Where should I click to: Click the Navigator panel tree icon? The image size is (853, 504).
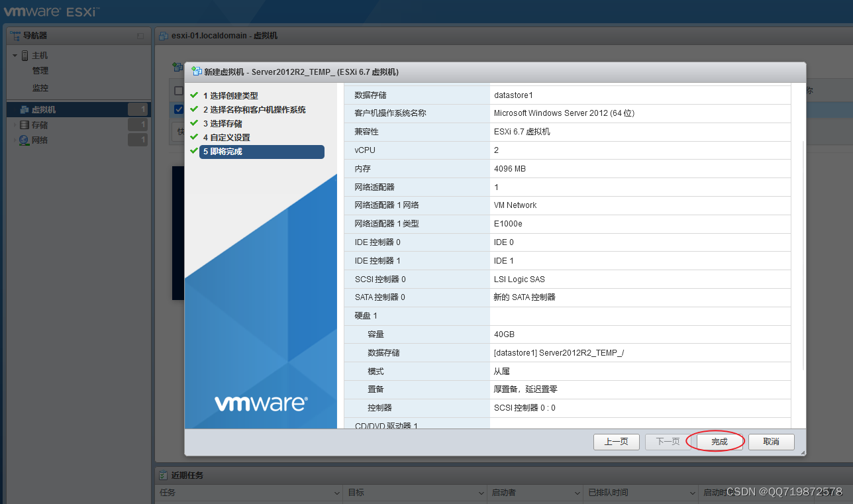click(x=15, y=36)
